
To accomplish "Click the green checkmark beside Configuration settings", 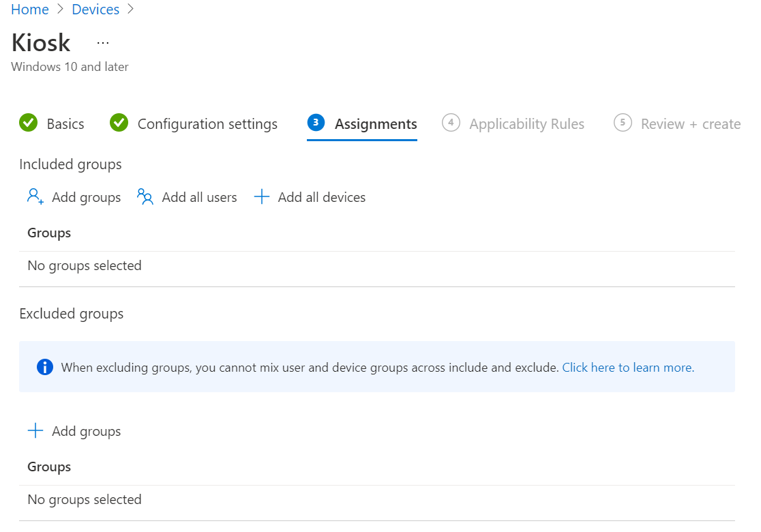I will point(119,123).
